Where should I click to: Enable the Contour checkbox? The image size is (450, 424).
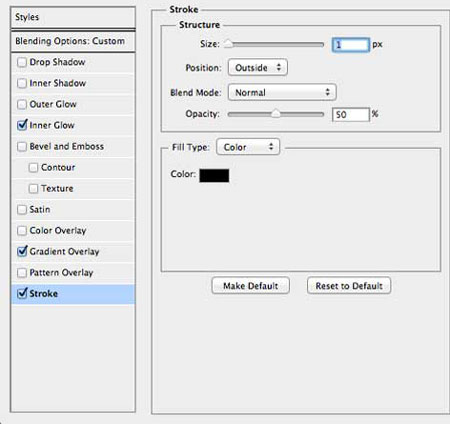click(33, 167)
